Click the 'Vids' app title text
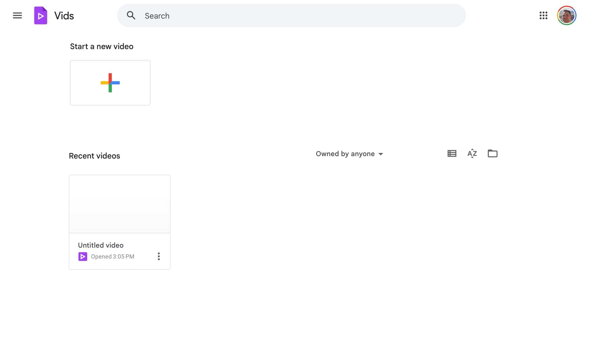The image size is (591, 364). click(64, 16)
